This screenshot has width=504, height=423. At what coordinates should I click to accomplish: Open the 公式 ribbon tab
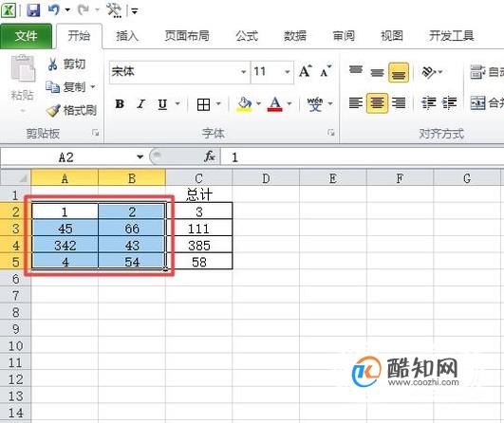[x=247, y=36]
